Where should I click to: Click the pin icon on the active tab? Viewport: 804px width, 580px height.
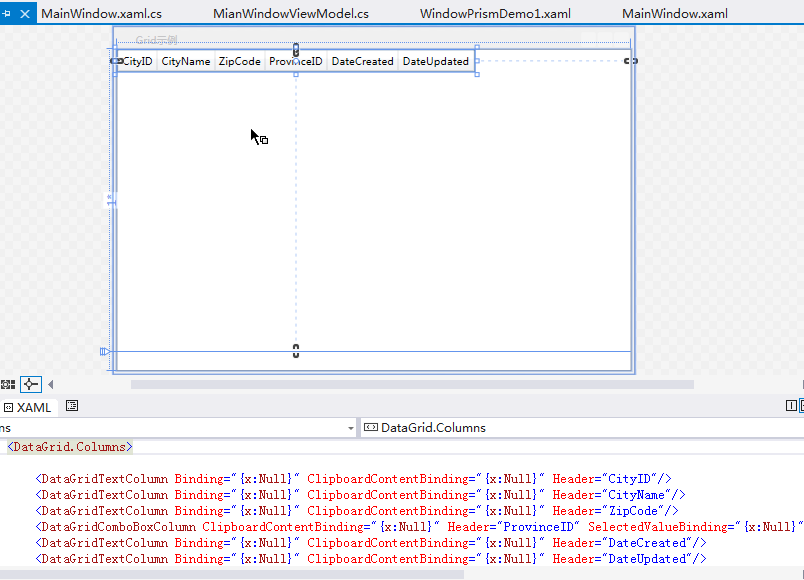tap(7, 14)
